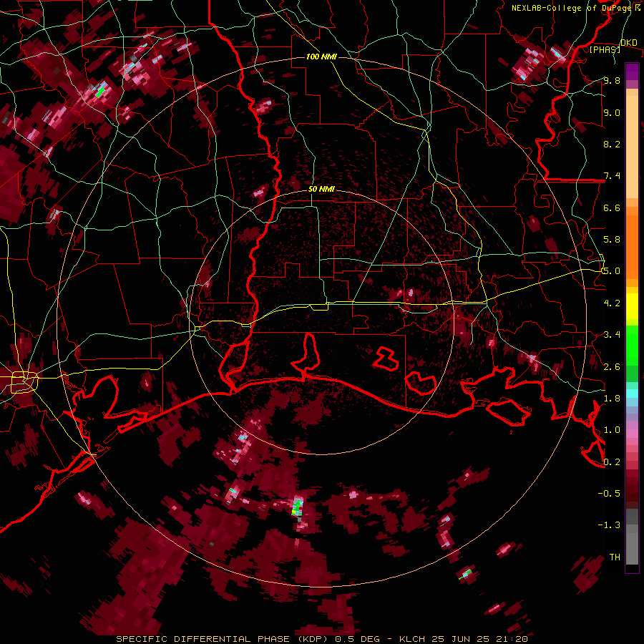Pick the bright green band of the color bar
The image size is (644, 644).
coord(632,345)
